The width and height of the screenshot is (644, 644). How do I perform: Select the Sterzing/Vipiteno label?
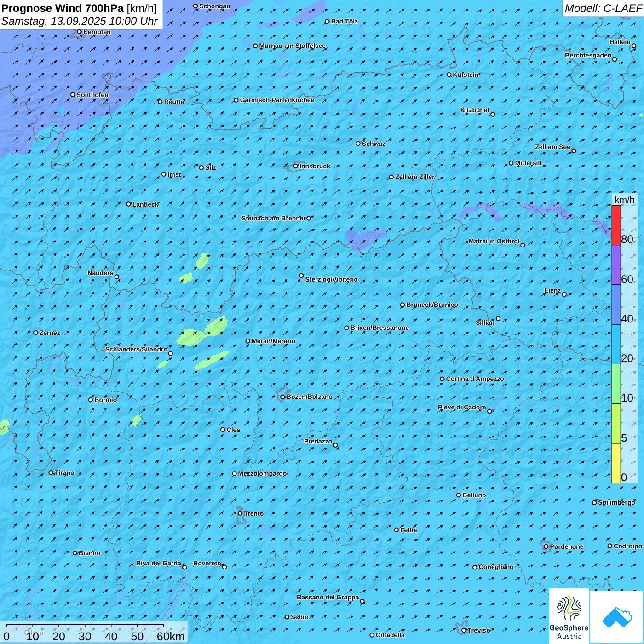coord(331,279)
